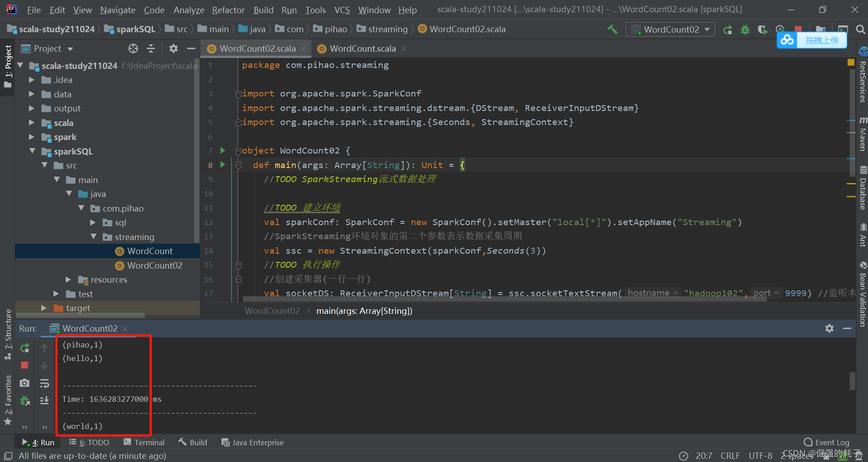Open Database tool window
The image size is (868, 462).
coord(863,188)
